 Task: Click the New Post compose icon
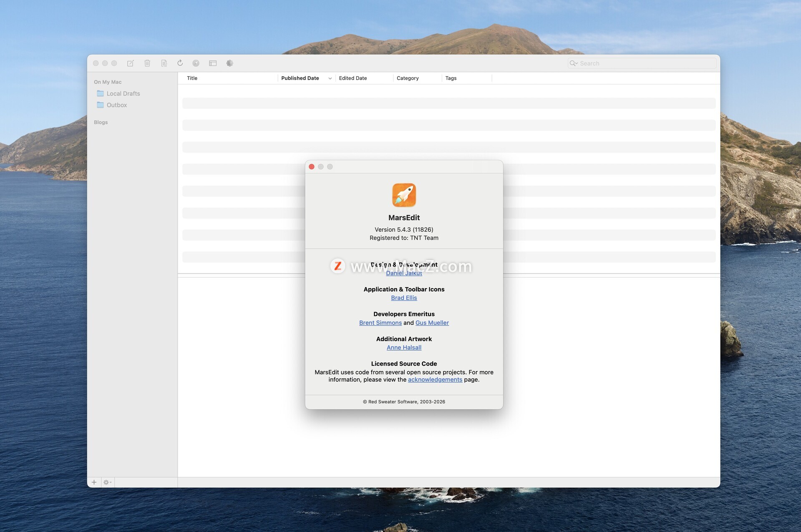[131, 63]
